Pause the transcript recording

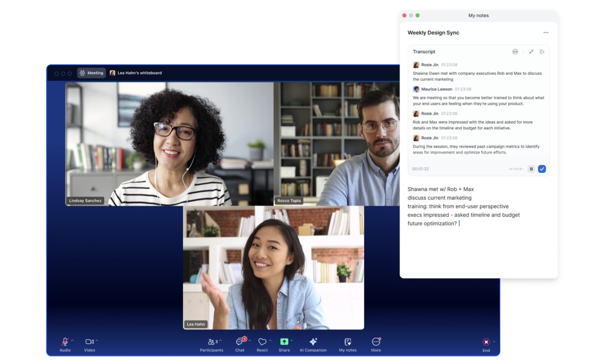[x=531, y=169]
